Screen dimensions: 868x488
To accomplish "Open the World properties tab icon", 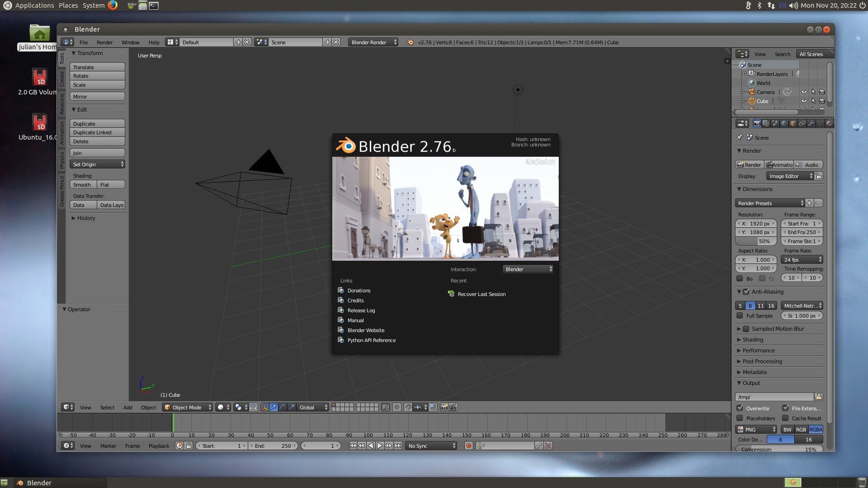I will click(x=784, y=123).
